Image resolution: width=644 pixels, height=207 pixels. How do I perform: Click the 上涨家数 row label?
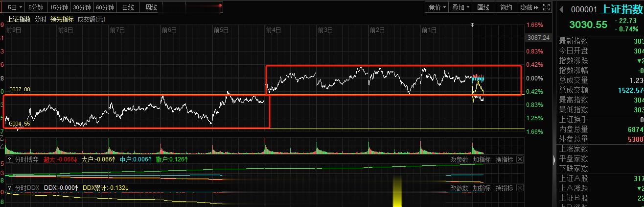tap(574, 149)
